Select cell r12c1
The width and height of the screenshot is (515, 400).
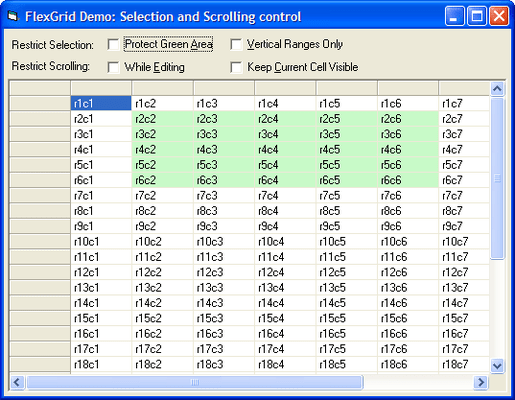coord(101,272)
